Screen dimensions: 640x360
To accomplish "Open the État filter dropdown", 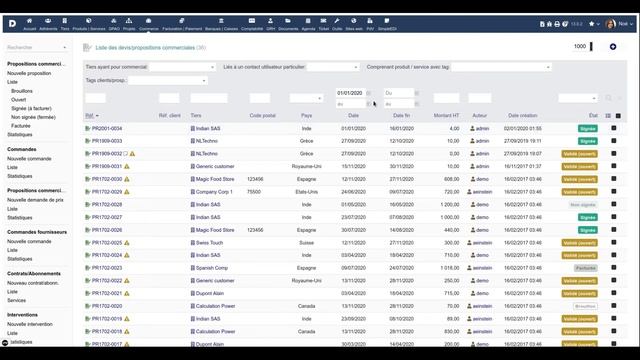I will 578,98.
